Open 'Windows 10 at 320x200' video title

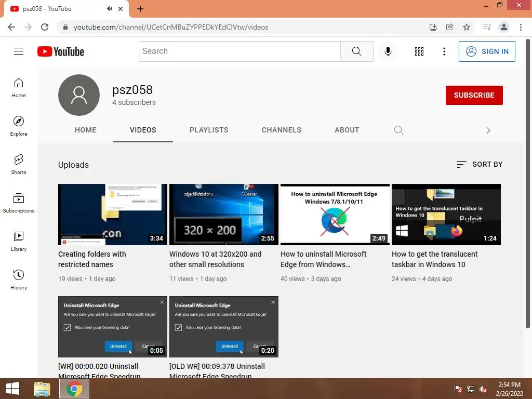point(216,259)
